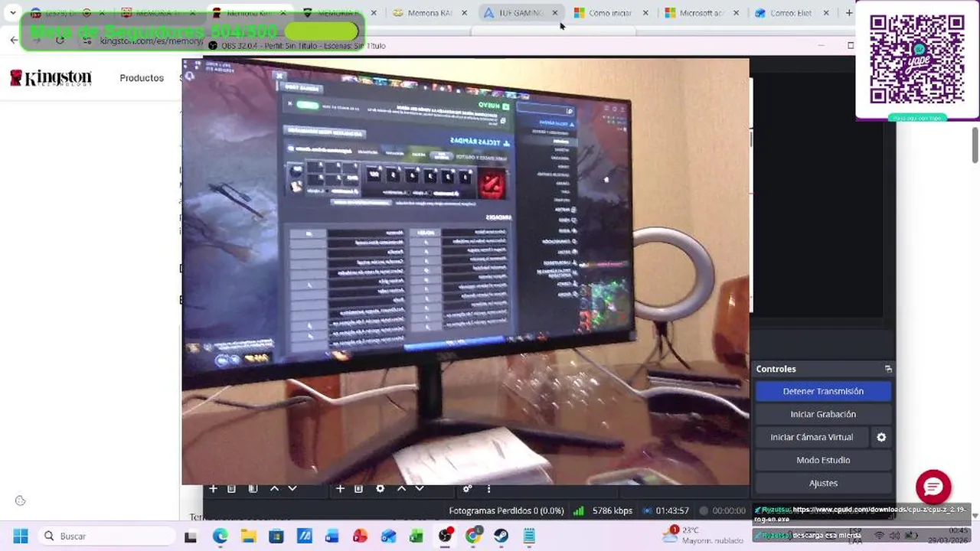The height and width of the screenshot is (551, 980).
Task: Toggle Modo Estudio in OBS
Action: click(x=823, y=460)
